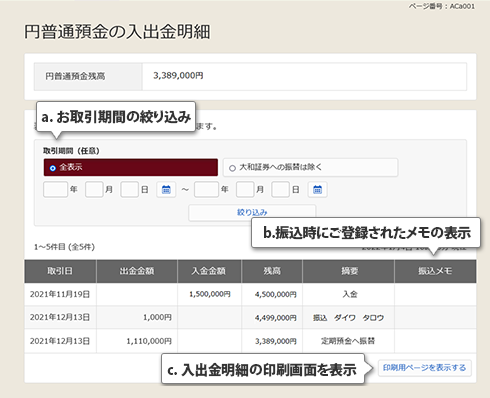Viewport: 490px width, 398px height.
Task: Click the 3,389,000円 account balance value
Action: point(178,76)
